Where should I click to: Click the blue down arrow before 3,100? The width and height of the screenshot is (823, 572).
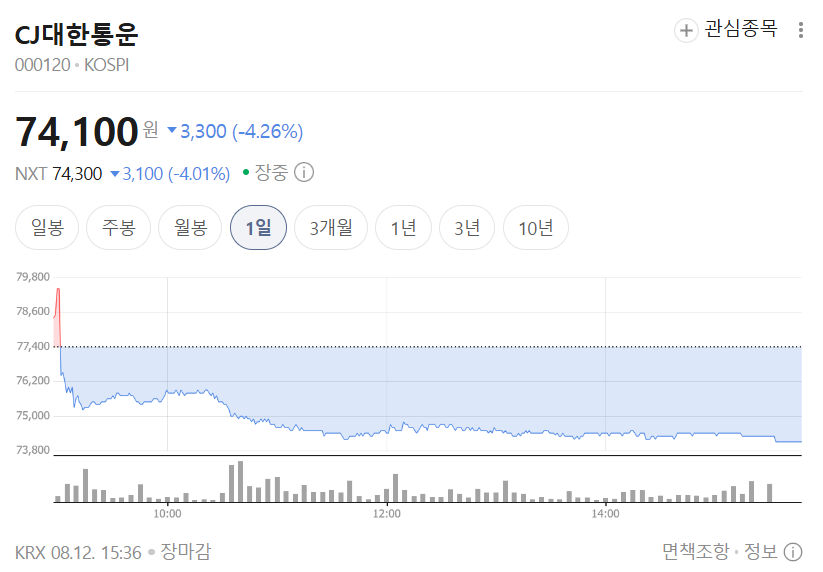click(114, 173)
